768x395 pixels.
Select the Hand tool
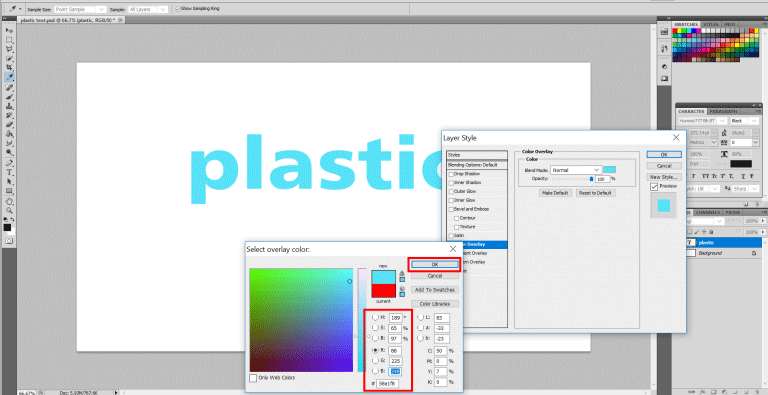tap(9, 201)
